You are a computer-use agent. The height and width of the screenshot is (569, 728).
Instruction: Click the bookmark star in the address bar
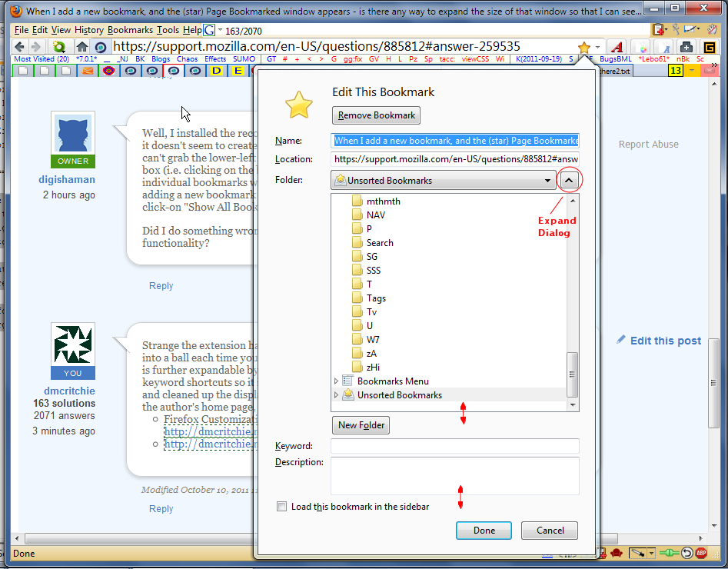click(584, 47)
